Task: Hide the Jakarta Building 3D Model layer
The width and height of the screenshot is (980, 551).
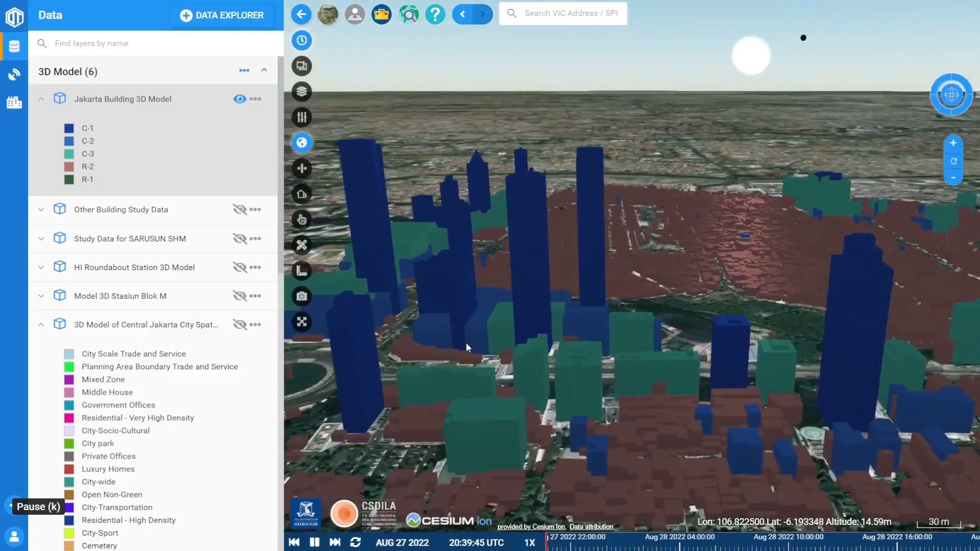Action: point(239,99)
